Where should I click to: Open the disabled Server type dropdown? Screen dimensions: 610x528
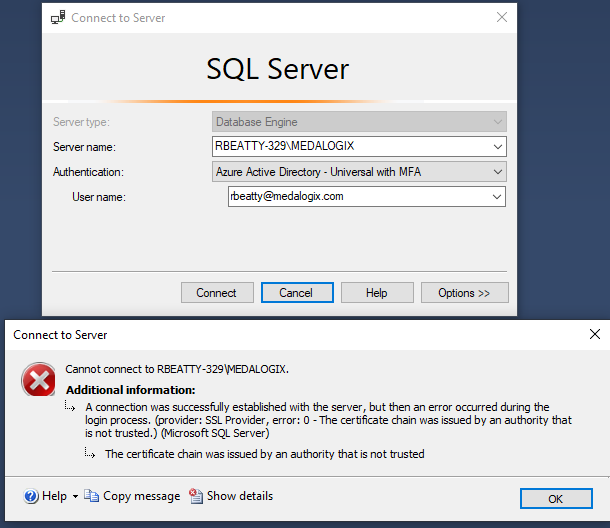pyautogui.click(x=498, y=122)
